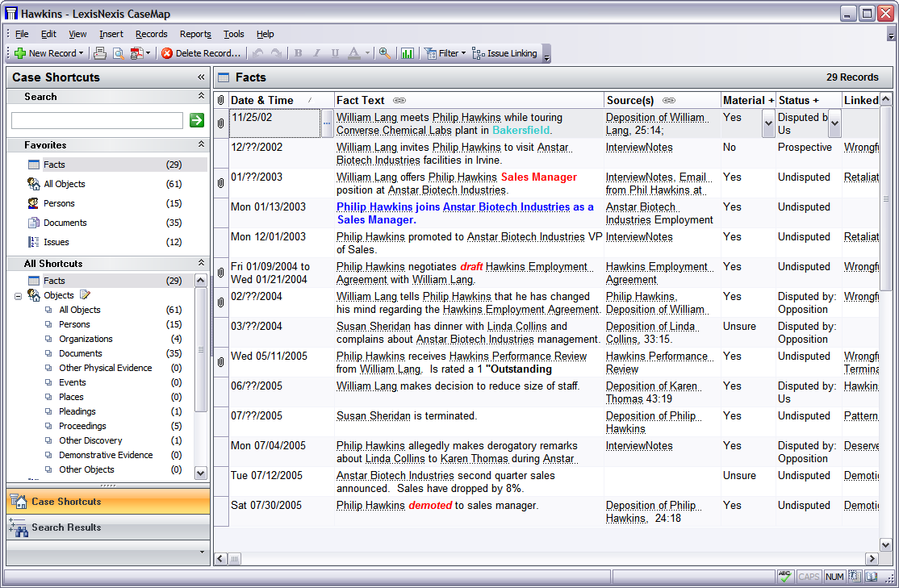Image resolution: width=899 pixels, height=588 pixels.
Task: Click the red Delete Record icon
Action: tap(167, 53)
